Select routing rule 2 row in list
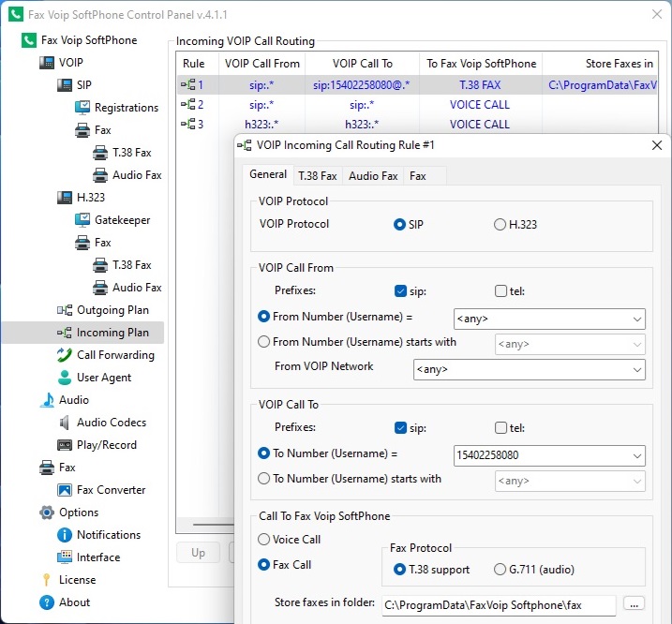 coord(417,105)
